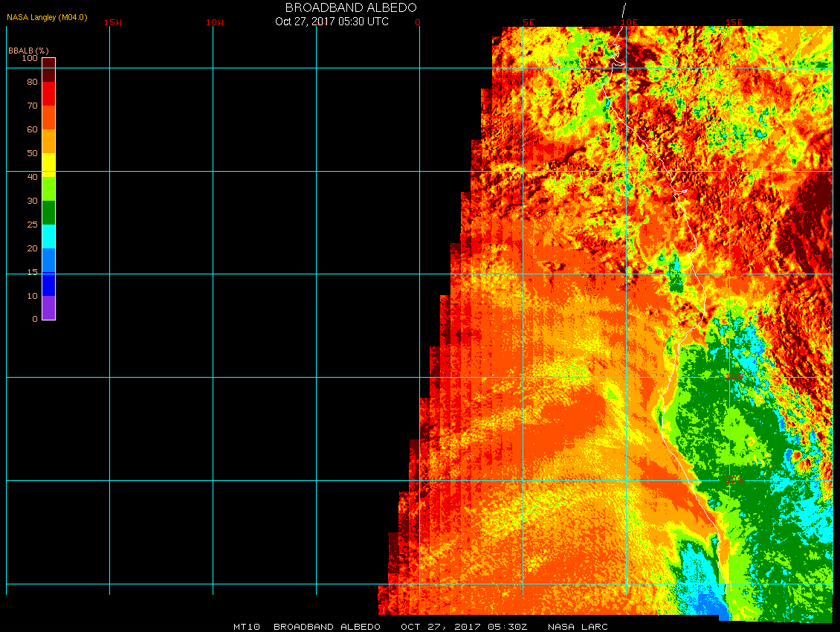
Task: Click the purple 0–10% legend swatch
Action: 48,307
